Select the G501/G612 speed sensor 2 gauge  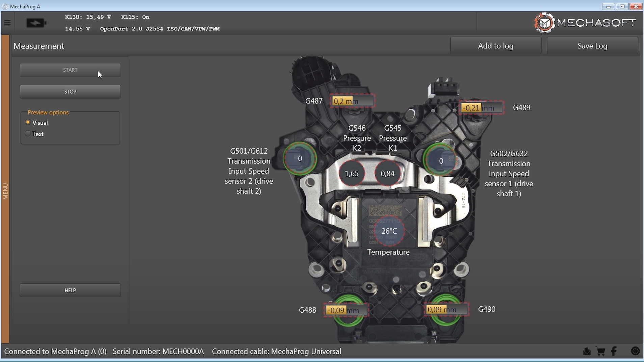click(x=300, y=158)
